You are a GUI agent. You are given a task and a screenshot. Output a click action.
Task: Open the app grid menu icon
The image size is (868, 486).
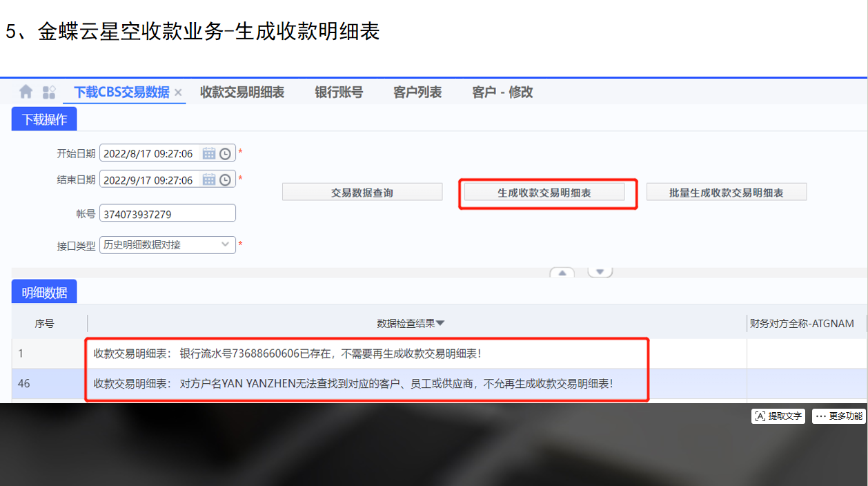(x=49, y=92)
